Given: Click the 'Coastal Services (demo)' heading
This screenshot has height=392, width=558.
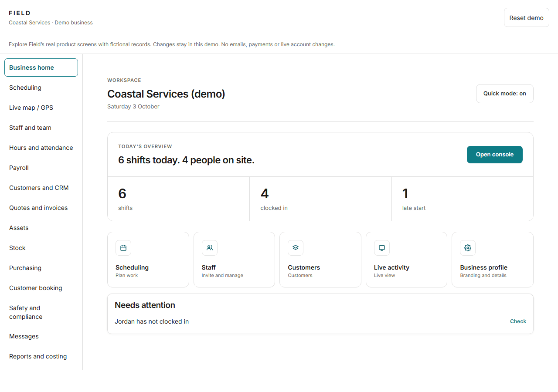Looking at the screenshot, I should 166,94.
